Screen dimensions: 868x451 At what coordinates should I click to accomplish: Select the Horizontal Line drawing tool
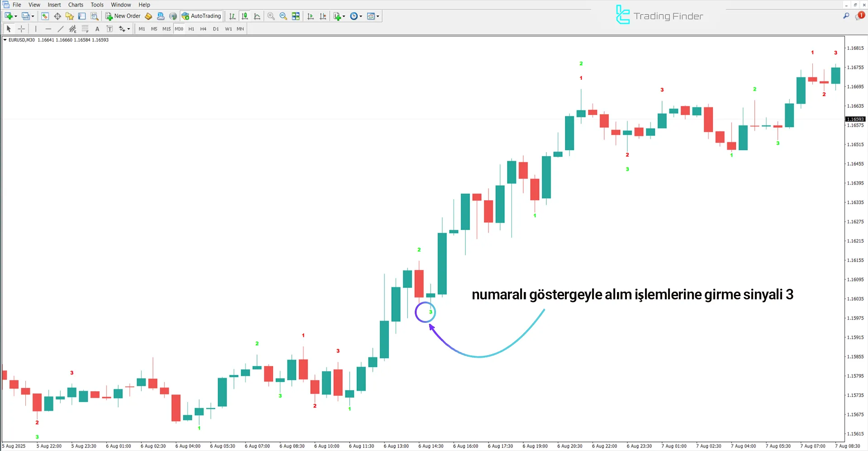(48, 29)
